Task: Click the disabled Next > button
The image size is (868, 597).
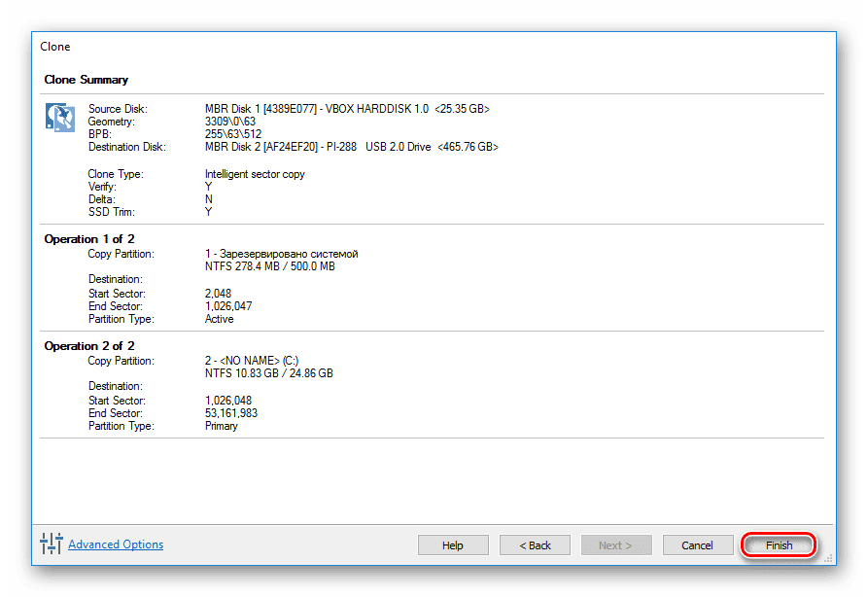Action: 616,544
